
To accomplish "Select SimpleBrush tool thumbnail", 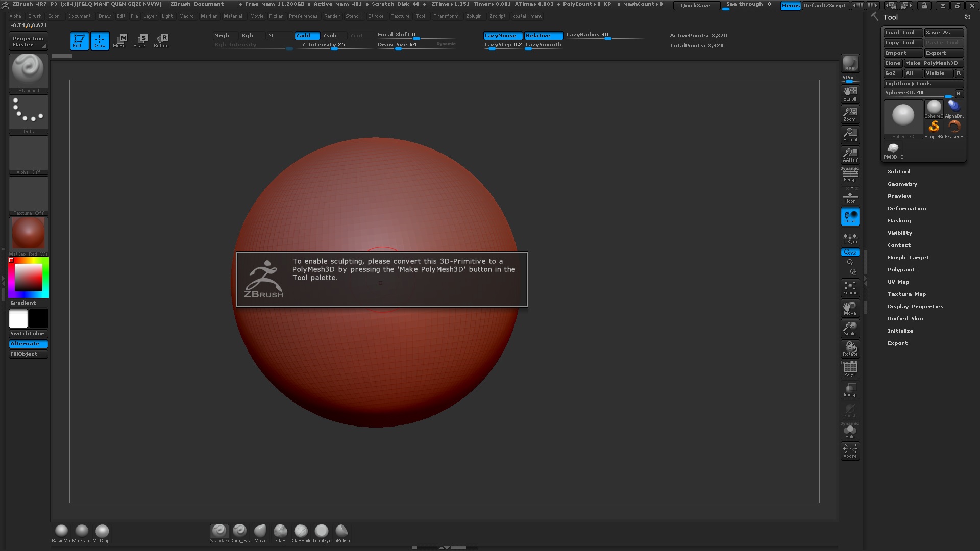I will 934,130.
